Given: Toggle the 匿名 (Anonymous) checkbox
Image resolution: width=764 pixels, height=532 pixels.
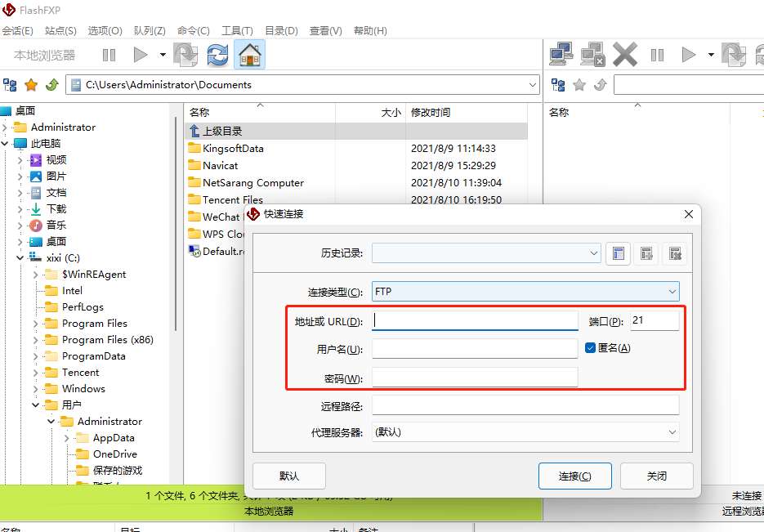Looking at the screenshot, I should pos(591,347).
